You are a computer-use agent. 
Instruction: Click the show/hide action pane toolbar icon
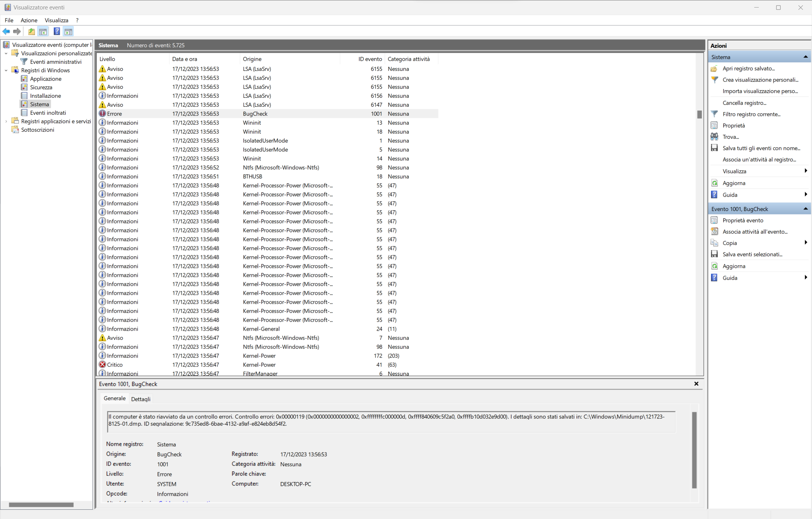(68, 32)
